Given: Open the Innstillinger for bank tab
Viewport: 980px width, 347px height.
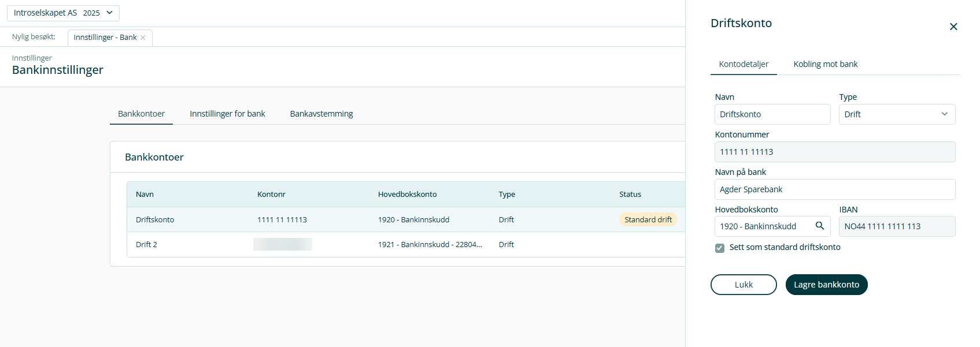Looking at the screenshot, I should (x=227, y=114).
